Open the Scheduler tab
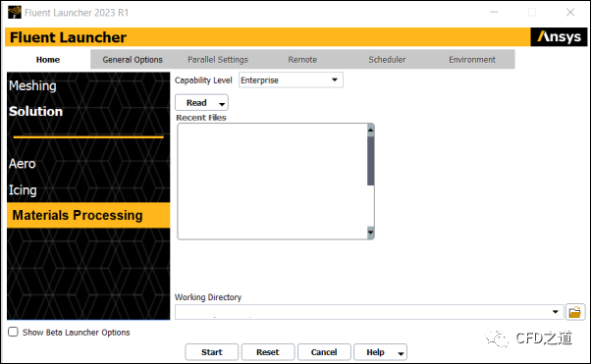The image size is (591, 364). 387,60
